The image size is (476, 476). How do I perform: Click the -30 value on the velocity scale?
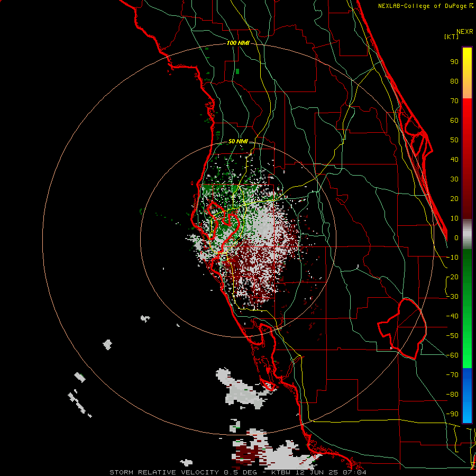[x=452, y=297]
